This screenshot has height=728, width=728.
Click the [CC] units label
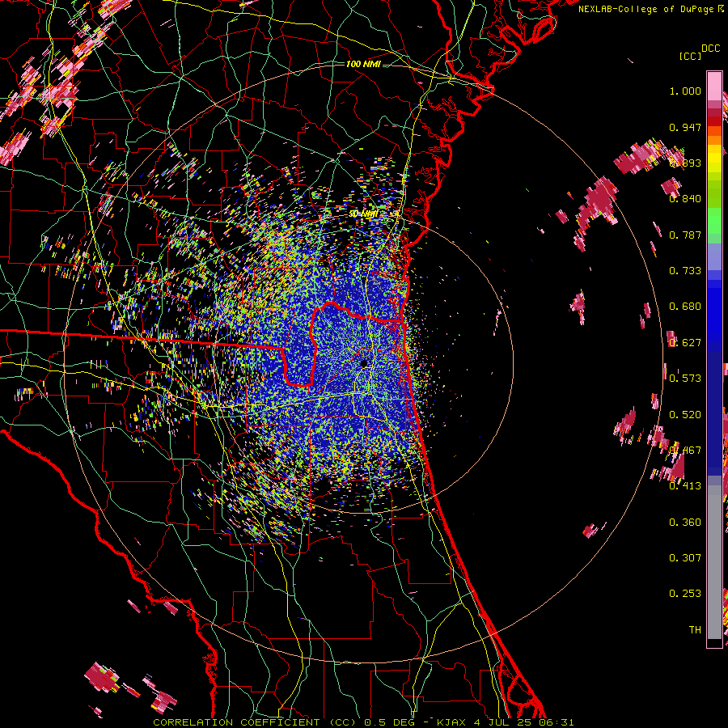pyautogui.click(x=690, y=56)
